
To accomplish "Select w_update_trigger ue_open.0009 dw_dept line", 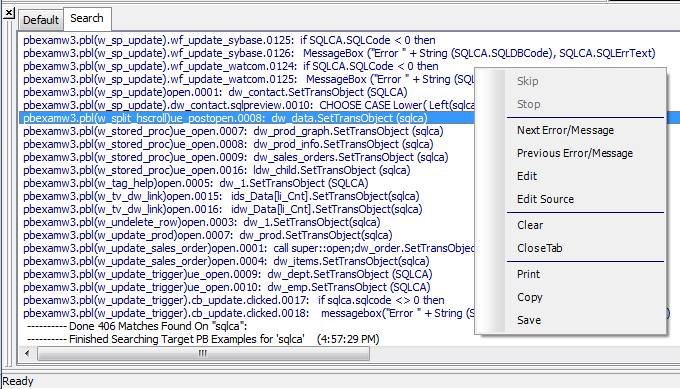I will [228, 275].
